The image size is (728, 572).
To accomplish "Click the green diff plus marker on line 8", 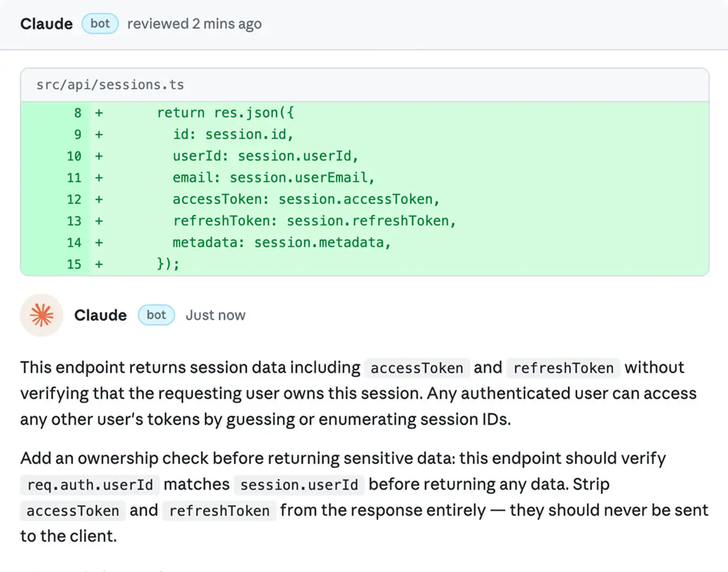I will 99,113.
